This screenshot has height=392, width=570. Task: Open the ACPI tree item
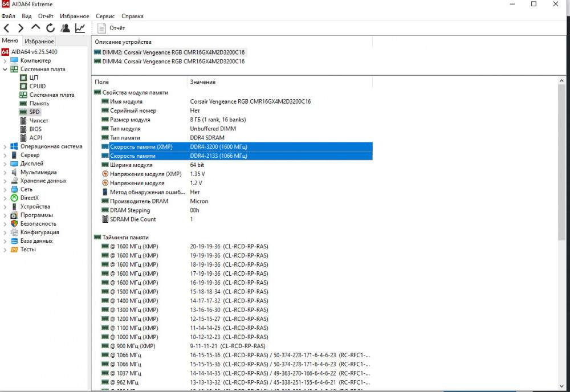[35, 138]
